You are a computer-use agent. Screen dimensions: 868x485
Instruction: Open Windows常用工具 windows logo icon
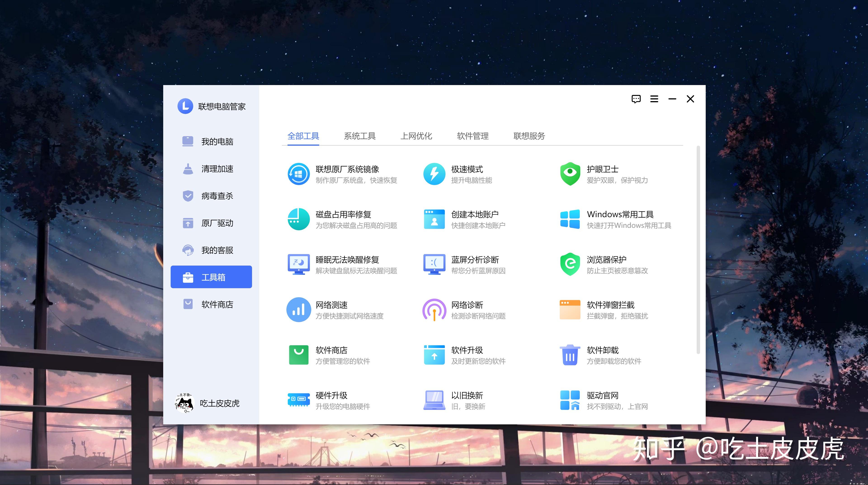click(x=570, y=219)
